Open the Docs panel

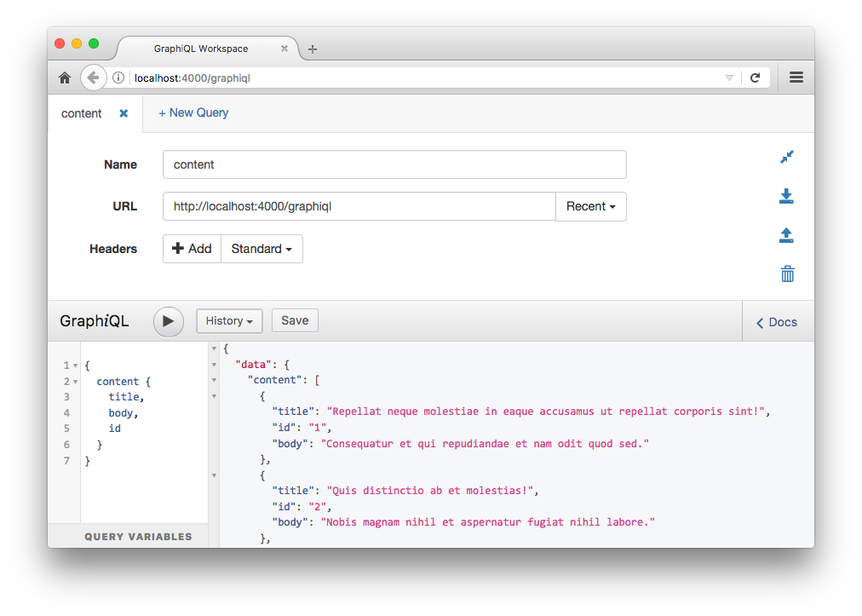775,321
